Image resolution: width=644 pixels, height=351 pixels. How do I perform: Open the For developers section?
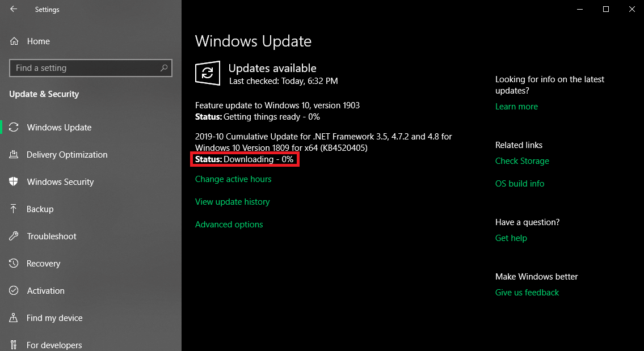pyautogui.click(x=54, y=345)
